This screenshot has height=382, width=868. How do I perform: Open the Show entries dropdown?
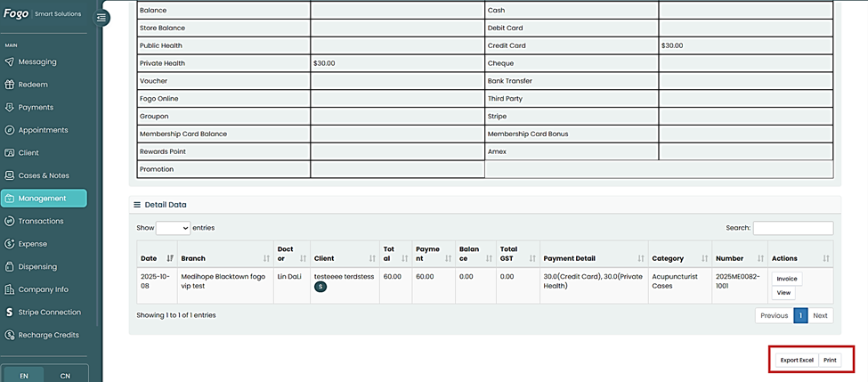point(174,228)
